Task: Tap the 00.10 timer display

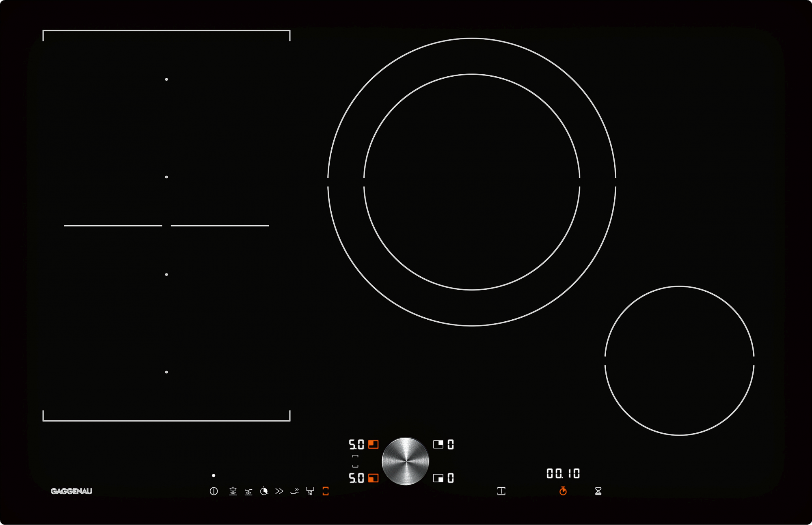Action: coord(563,473)
